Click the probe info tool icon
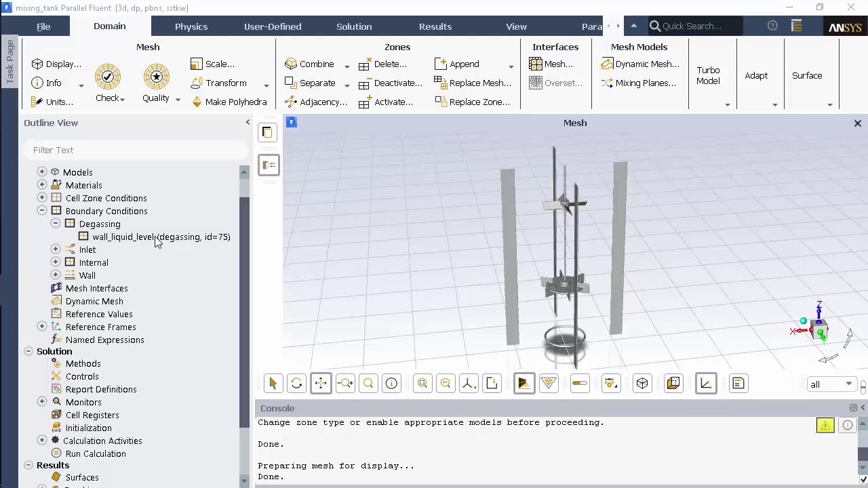868x488 pixels. point(391,384)
